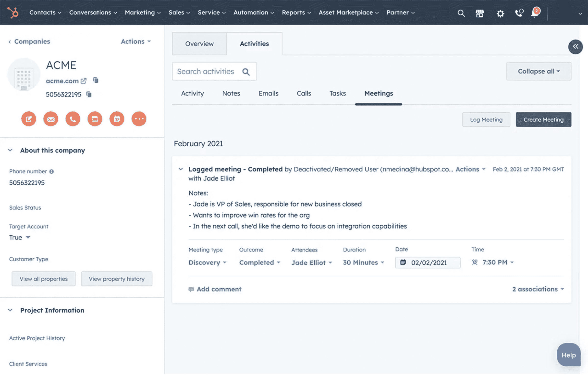
Task: Click the search icon in Search activities
Action: tap(246, 72)
